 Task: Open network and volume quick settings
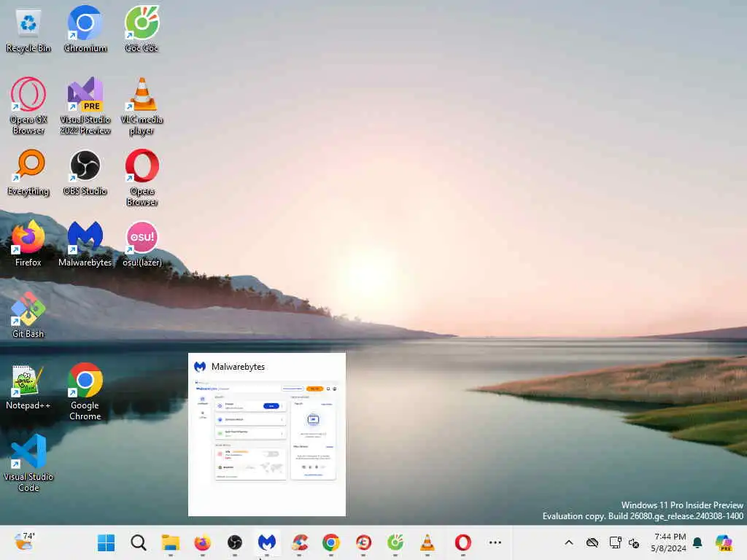click(634, 542)
